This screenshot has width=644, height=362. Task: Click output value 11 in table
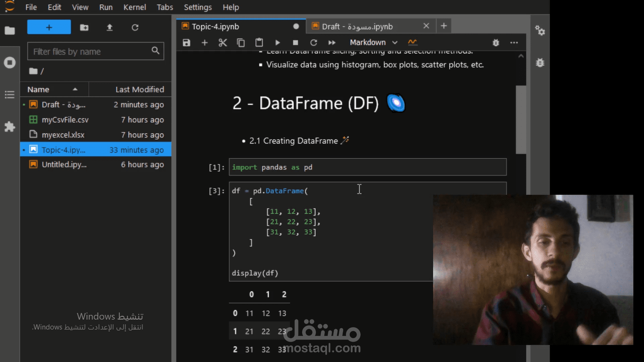(249, 313)
